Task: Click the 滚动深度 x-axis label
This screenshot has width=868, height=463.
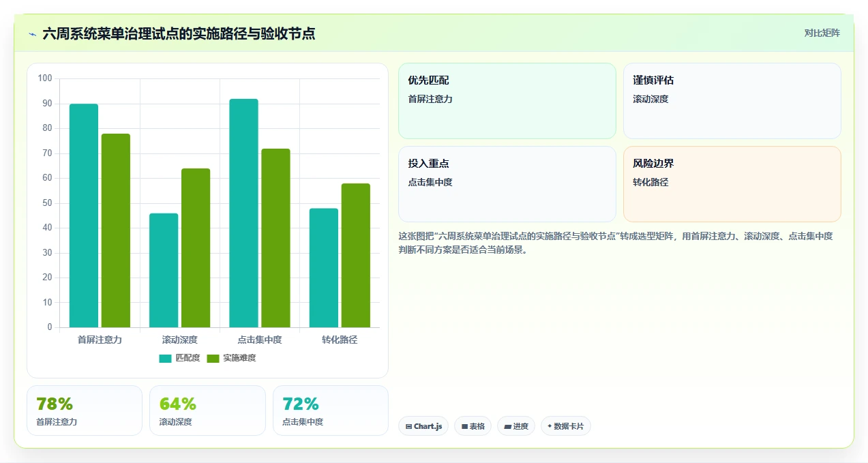Action: pyautogui.click(x=180, y=340)
